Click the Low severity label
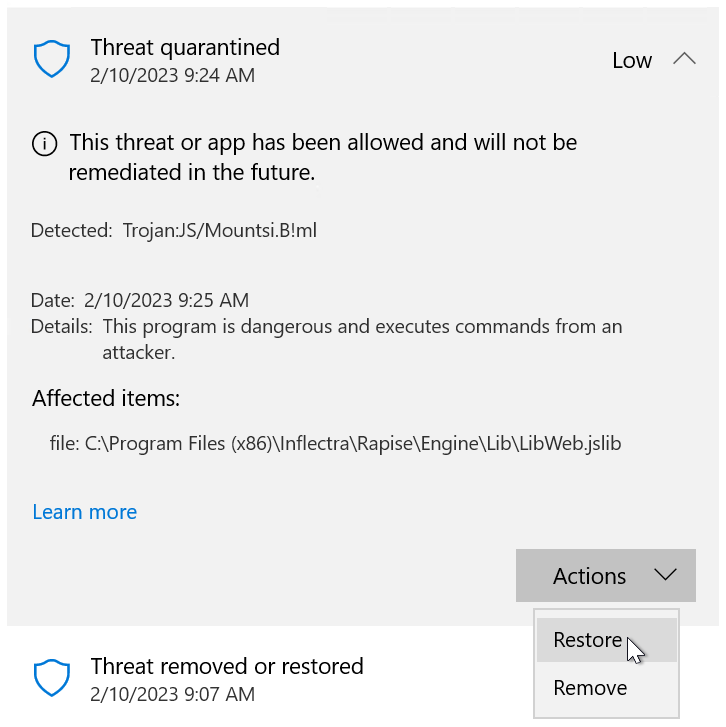726x727 pixels. click(x=632, y=61)
